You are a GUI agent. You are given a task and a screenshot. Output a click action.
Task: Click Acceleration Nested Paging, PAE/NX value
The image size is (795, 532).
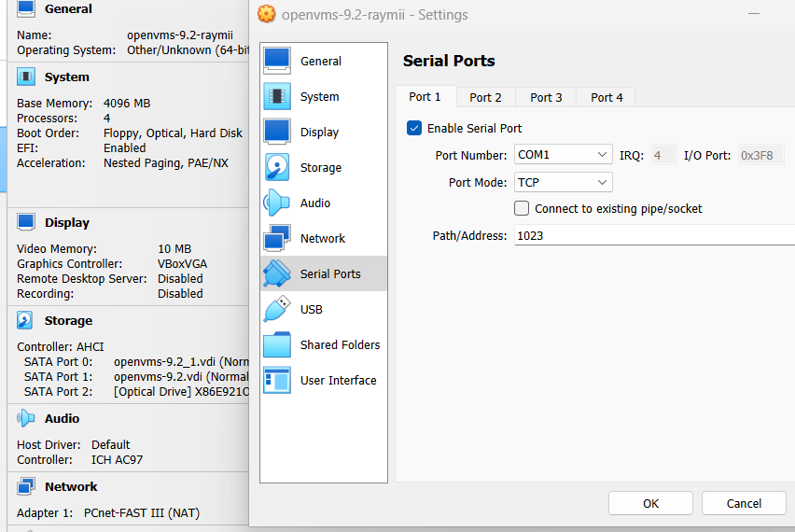166,163
